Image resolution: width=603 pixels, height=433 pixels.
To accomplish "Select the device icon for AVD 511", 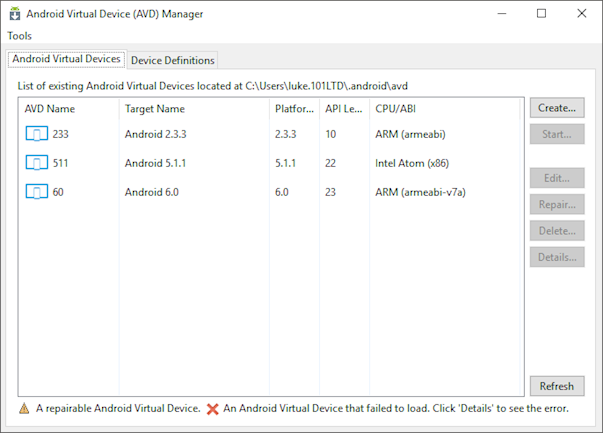I will point(37,163).
